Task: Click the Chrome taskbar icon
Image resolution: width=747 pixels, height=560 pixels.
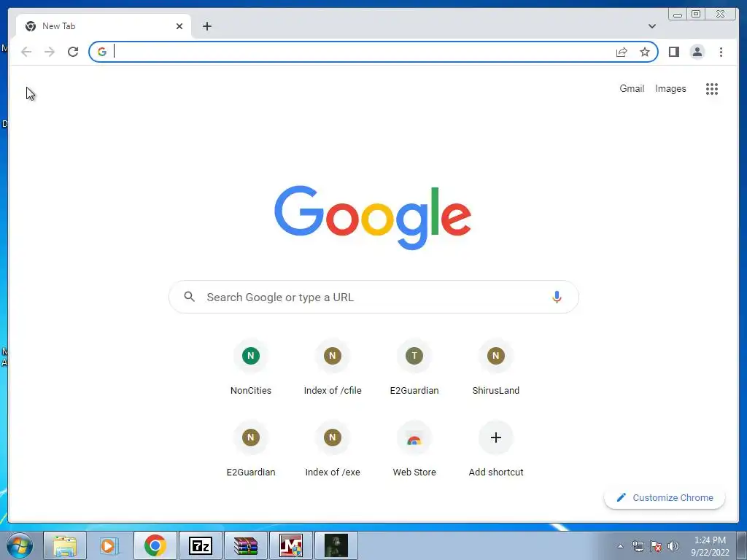Action: pyautogui.click(x=155, y=545)
